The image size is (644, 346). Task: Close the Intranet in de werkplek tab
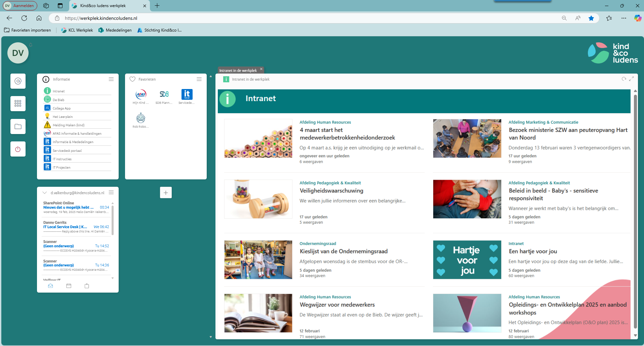coord(261,69)
